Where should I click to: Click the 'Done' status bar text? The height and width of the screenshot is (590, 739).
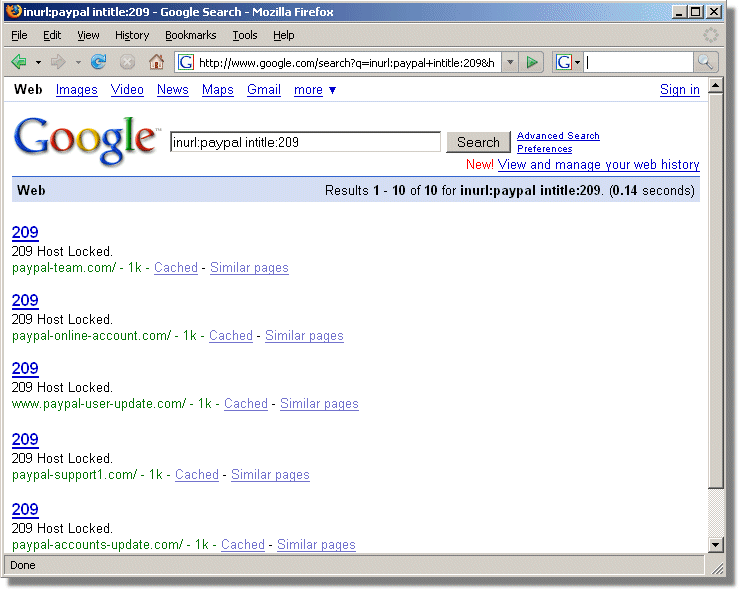click(x=23, y=565)
